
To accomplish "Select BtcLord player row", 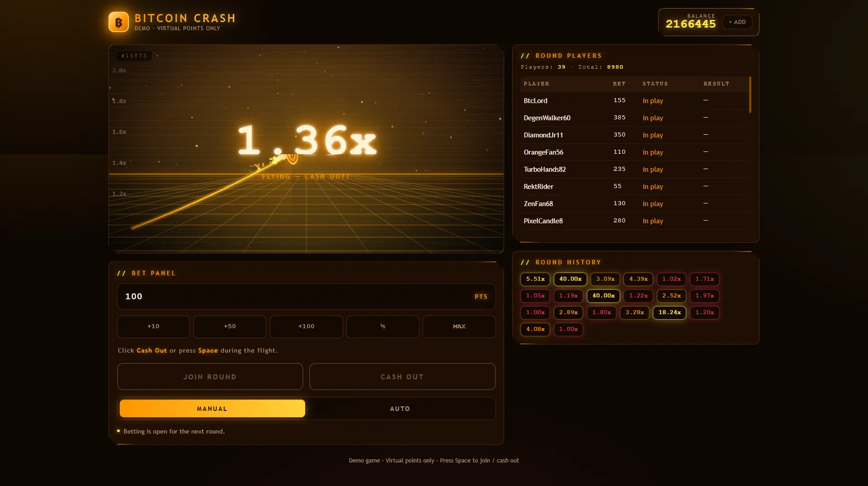I will 634,101.
